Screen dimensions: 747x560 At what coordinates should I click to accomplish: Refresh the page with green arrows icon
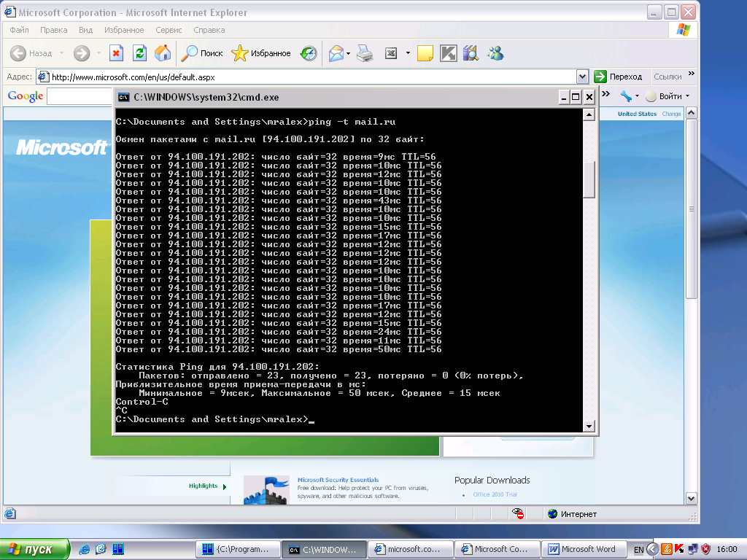[x=139, y=53]
